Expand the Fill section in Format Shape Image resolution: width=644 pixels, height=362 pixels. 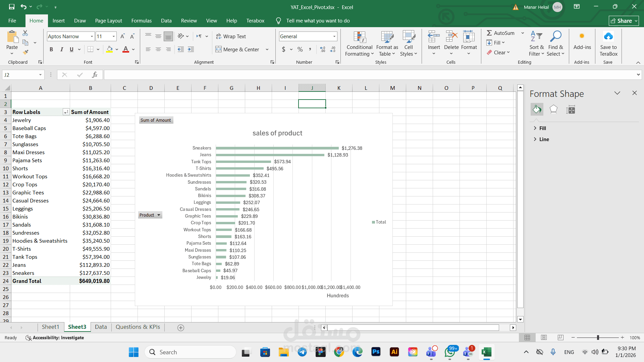click(542, 128)
